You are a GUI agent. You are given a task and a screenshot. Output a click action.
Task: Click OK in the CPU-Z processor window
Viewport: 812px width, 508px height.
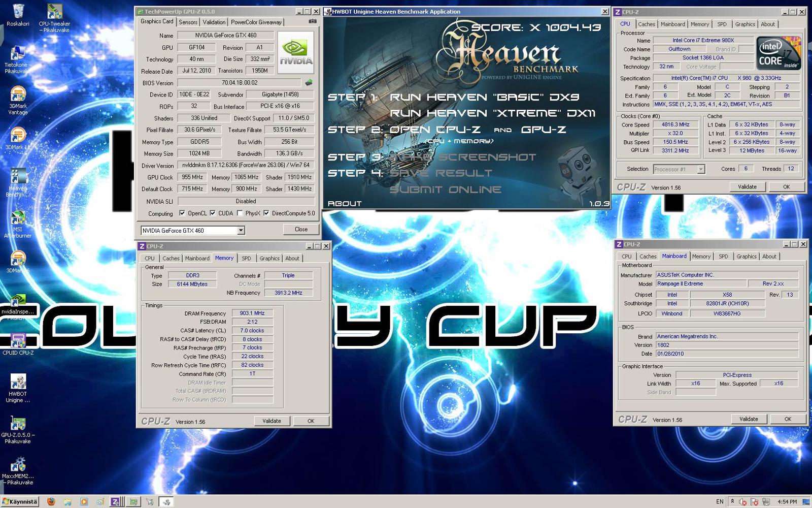click(x=786, y=187)
